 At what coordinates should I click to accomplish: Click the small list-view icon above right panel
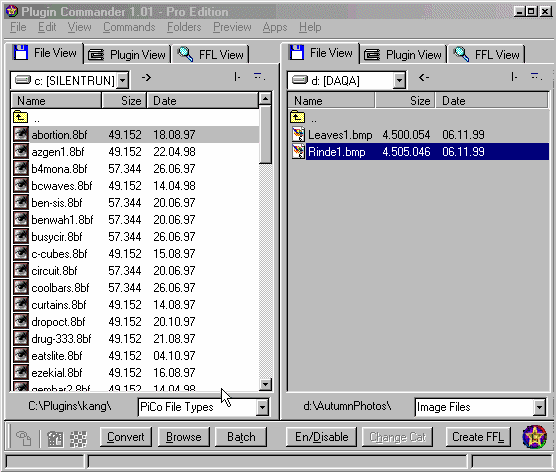(536, 76)
